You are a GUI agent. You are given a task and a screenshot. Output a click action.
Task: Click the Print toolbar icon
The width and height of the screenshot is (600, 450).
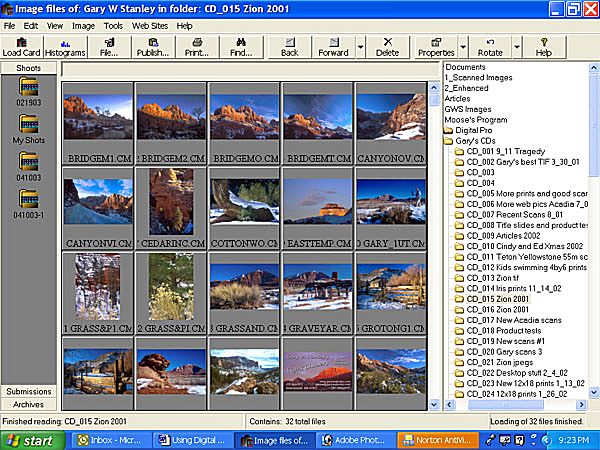197,46
